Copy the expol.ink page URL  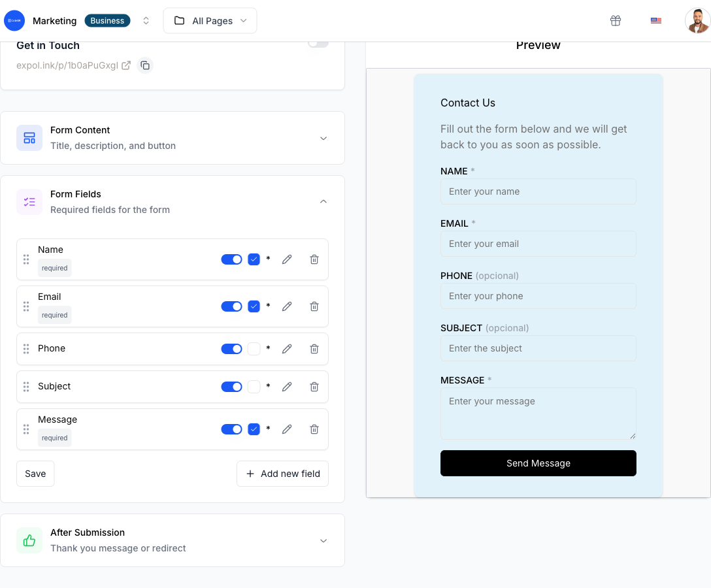(x=145, y=65)
